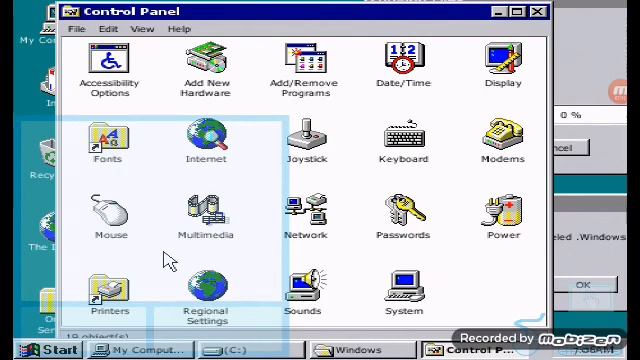Open Add New Hardware applet
The height and width of the screenshot is (360, 640).
coord(206,58)
